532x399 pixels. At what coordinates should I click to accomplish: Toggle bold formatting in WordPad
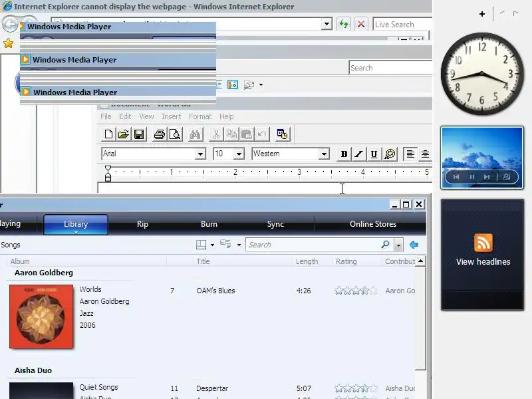[x=344, y=154]
